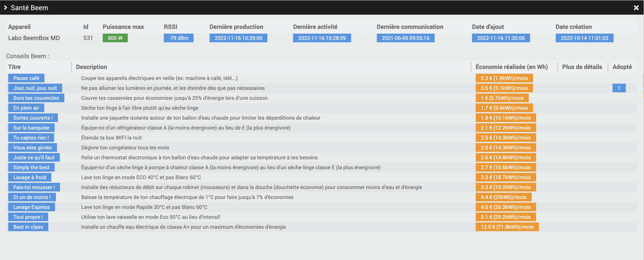Click savings badge 1.7 € (9.6kWh)/mois
This screenshot has width=644, height=260.
(x=504, y=108)
